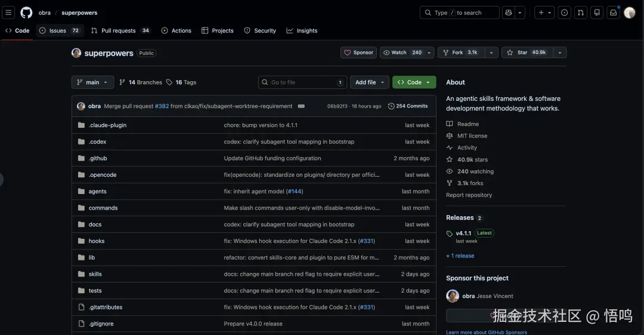Open the notifications inbox icon
The height and width of the screenshot is (335, 644).
(613, 13)
